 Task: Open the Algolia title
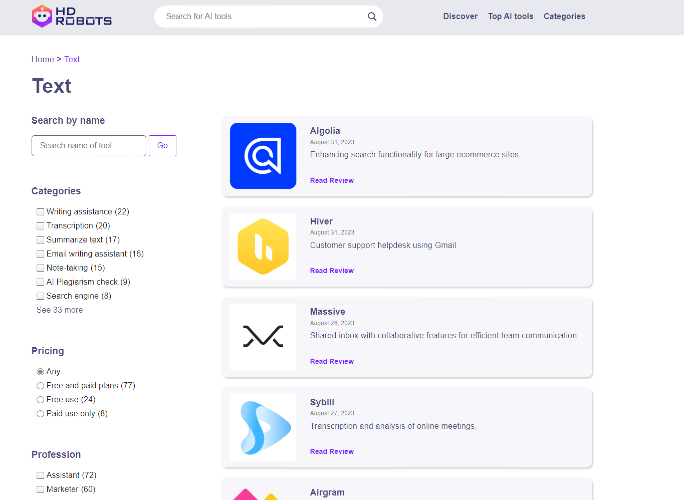(x=325, y=130)
